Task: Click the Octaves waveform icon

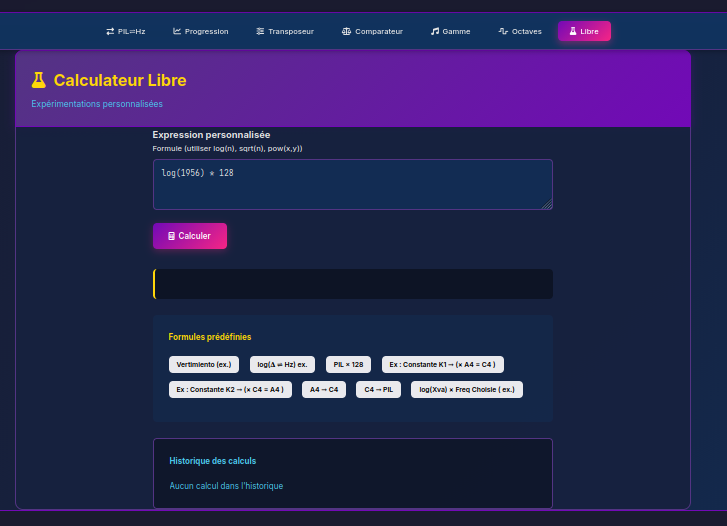Action: click(503, 31)
